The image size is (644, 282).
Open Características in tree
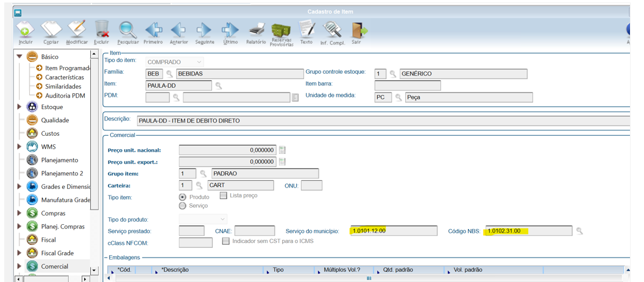pyautogui.click(x=65, y=77)
